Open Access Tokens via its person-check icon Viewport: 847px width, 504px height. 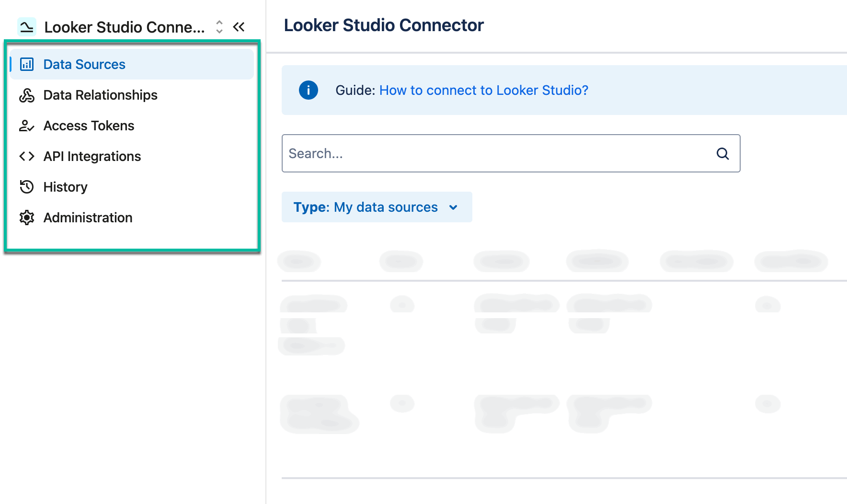27,126
